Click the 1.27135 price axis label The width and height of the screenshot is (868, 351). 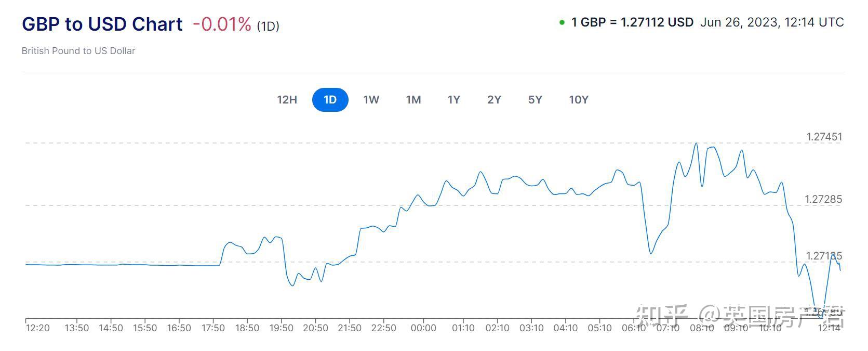824,256
